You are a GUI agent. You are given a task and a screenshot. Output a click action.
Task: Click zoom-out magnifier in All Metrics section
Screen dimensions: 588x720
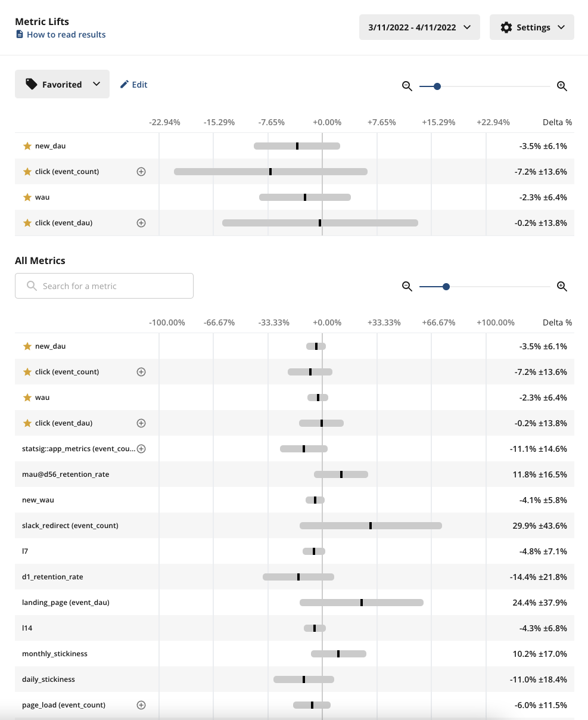(x=407, y=287)
